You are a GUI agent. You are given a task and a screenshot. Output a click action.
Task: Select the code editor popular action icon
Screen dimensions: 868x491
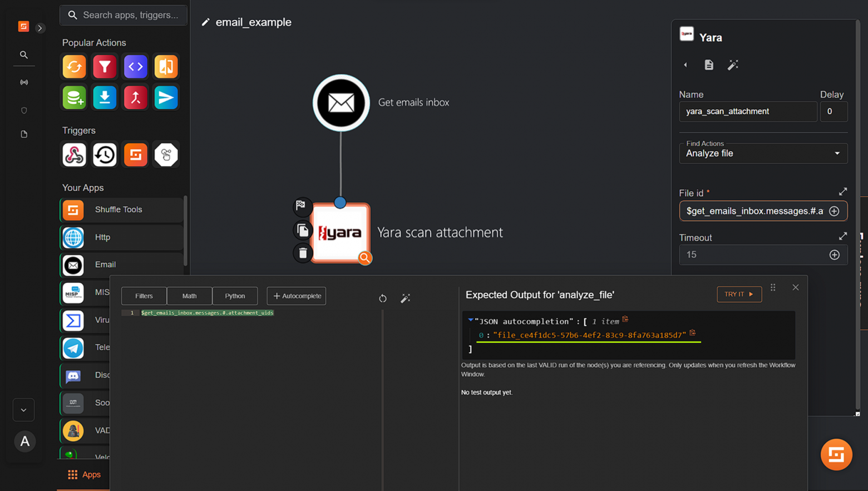coord(135,66)
